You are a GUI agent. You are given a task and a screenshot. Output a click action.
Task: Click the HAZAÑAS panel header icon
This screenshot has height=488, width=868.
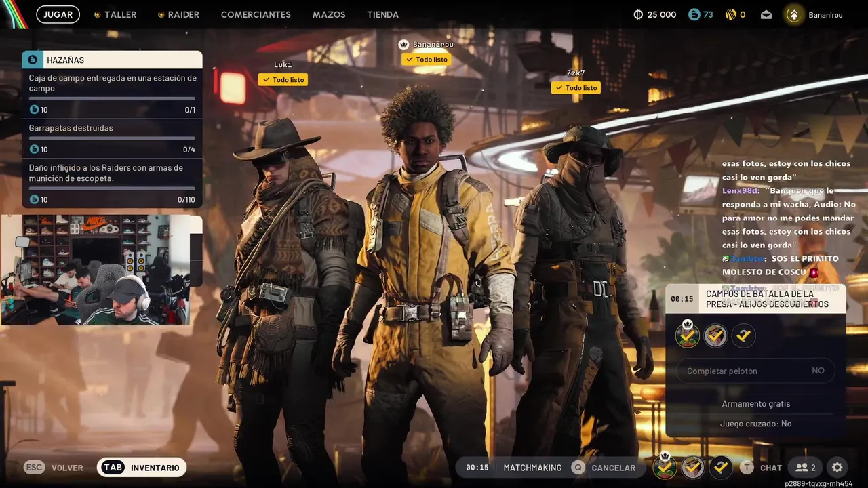tap(33, 60)
